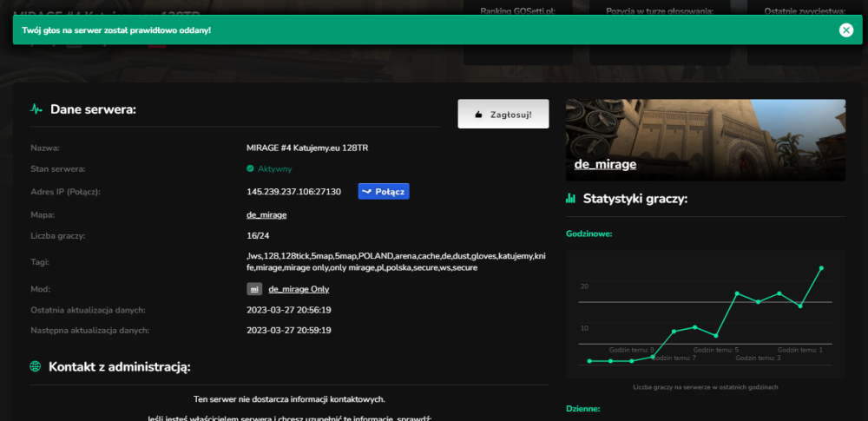Viewport: 868px width, 421px height.
Task: Click the 'Godzin temu: 5' chart axis label
Action: 716,350
